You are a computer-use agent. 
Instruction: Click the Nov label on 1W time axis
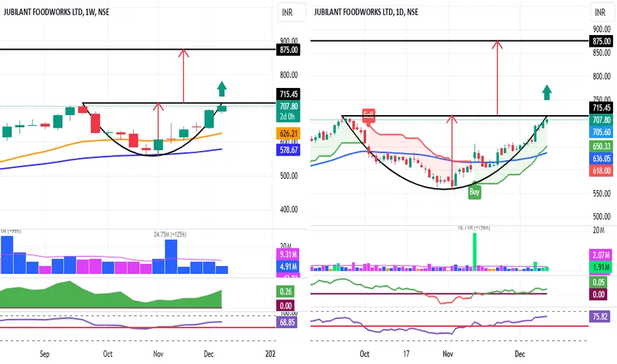[x=158, y=354]
